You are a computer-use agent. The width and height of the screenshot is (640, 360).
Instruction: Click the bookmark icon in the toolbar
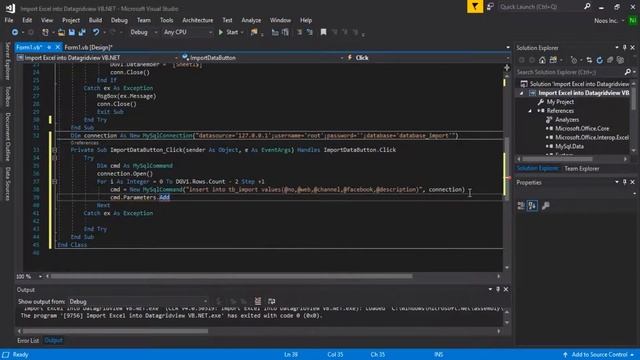click(323, 32)
